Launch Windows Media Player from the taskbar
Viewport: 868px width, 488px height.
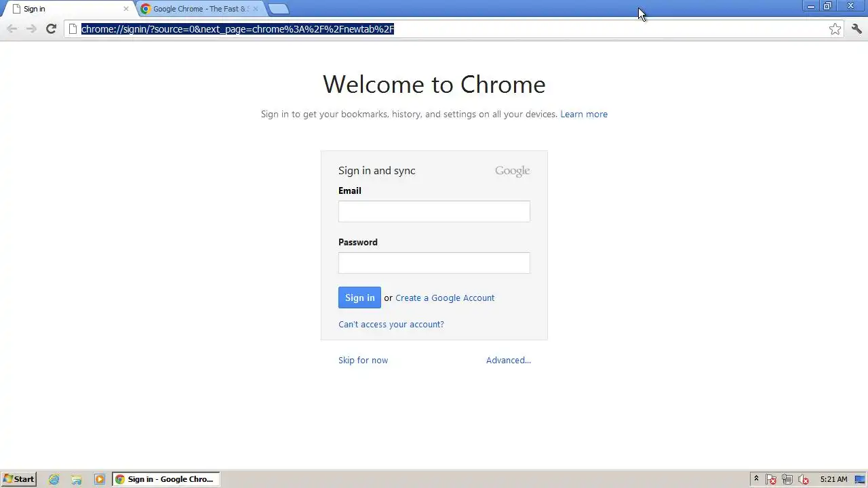tap(100, 479)
